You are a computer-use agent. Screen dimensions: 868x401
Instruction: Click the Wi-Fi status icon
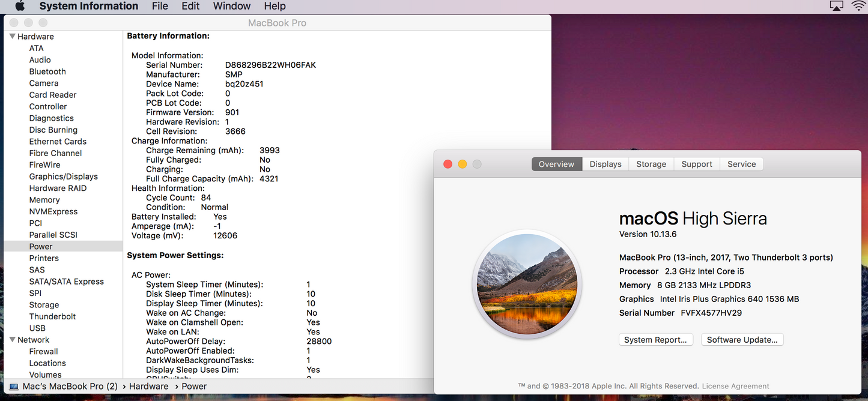(858, 6)
